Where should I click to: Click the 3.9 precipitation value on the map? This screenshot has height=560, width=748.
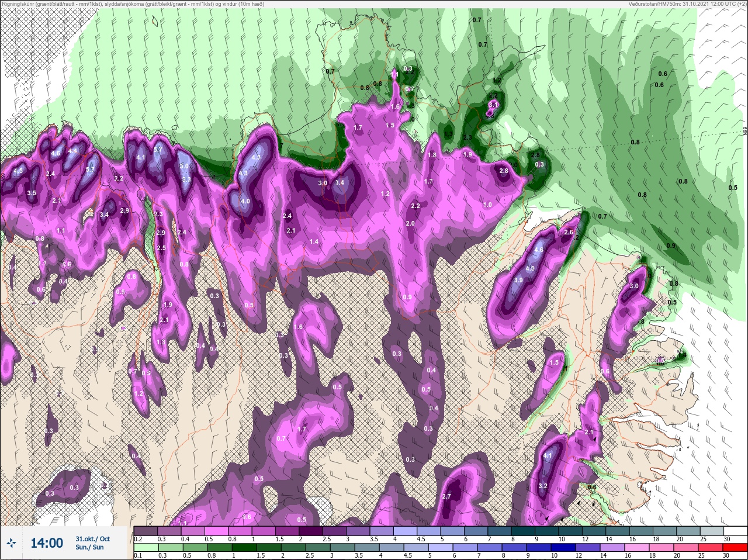[x=518, y=280]
